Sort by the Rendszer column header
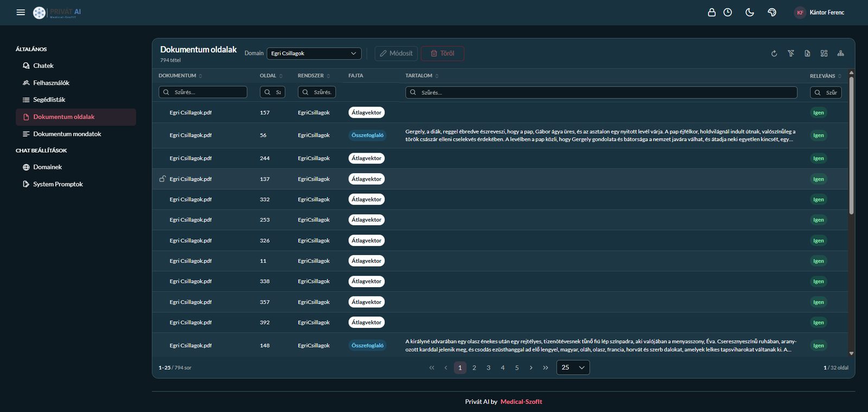Viewport: 868px width, 412px height. [x=314, y=75]
